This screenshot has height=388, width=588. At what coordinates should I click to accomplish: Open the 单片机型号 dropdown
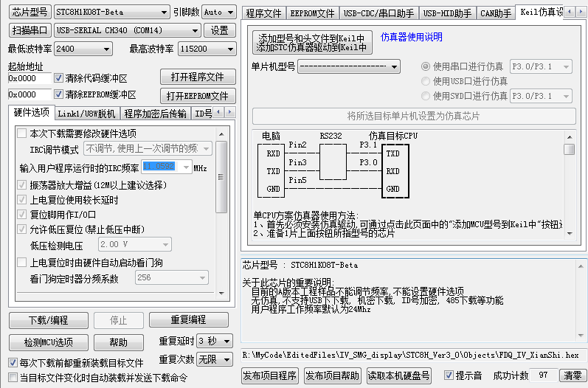tap(349, 66)
